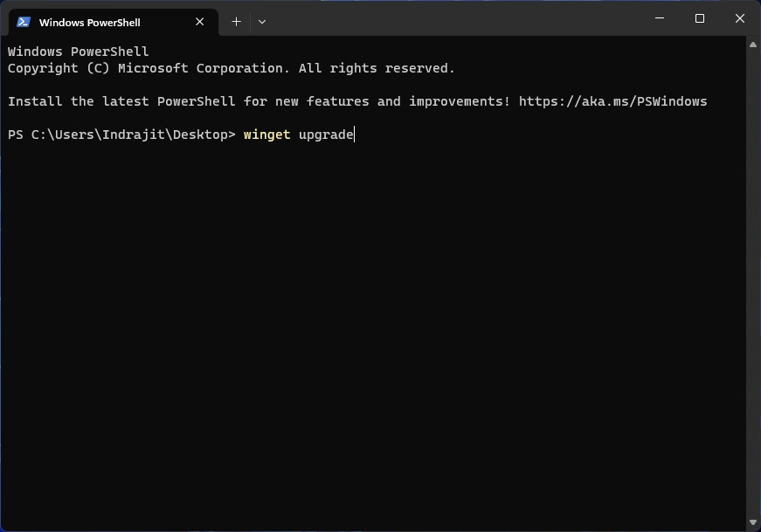This screenshot has width=761, height=532.
Task: Click the scrollbar down arrow
Action: (754, 523)
